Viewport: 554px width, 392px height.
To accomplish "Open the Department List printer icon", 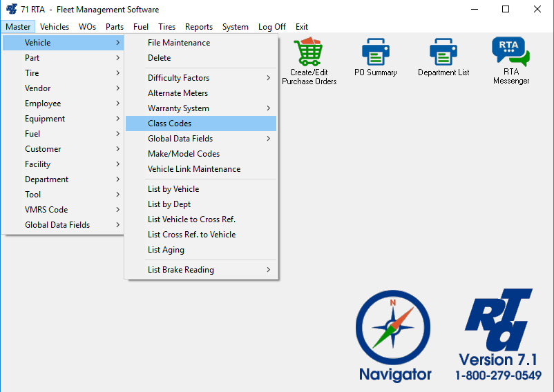I will (443, 52).
